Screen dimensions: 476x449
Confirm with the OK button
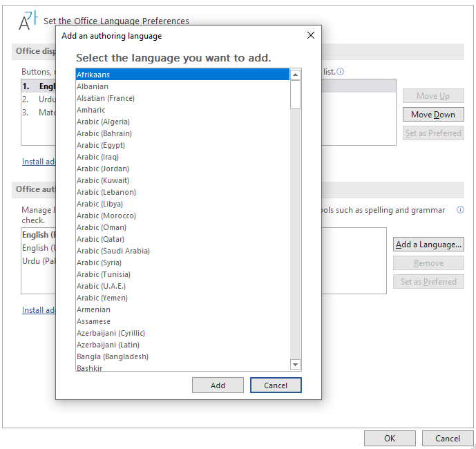click(390, 439)
